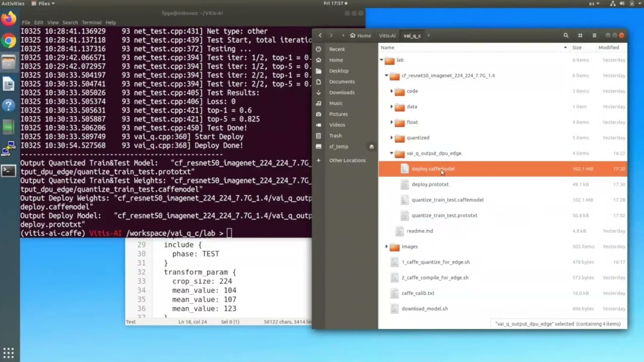
Task: Expand the float folder
Action: click(391, 122)
